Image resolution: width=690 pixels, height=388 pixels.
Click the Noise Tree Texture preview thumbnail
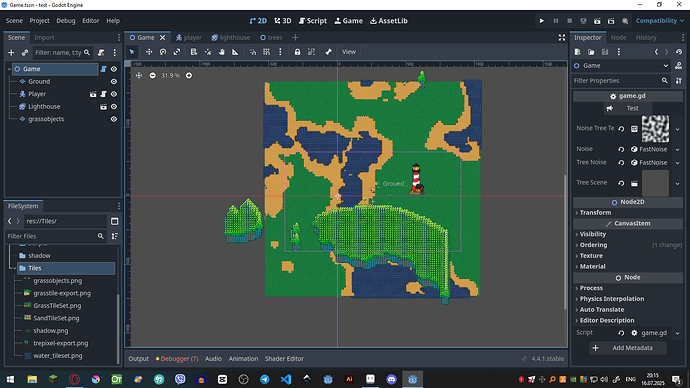[655, 129]
